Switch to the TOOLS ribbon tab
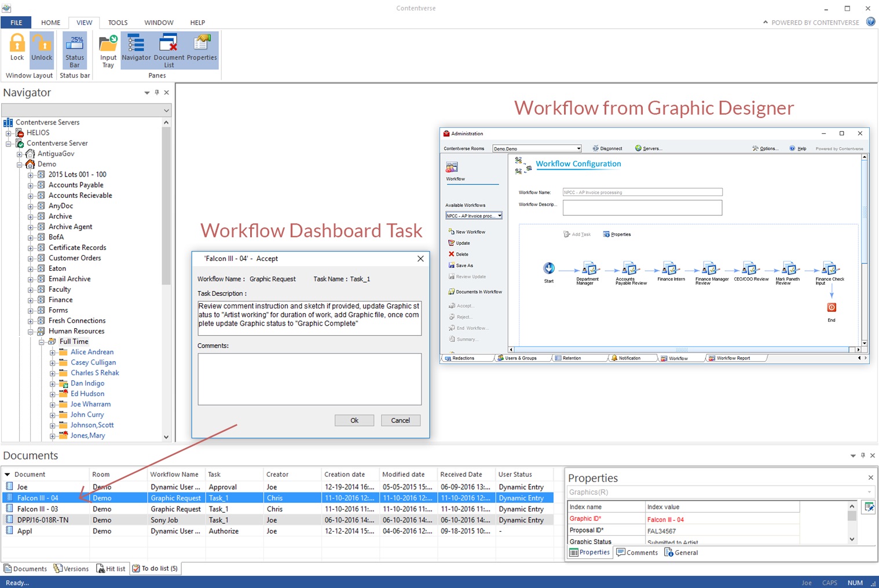This screenshot has height=588, width=879. pos(118,23)
